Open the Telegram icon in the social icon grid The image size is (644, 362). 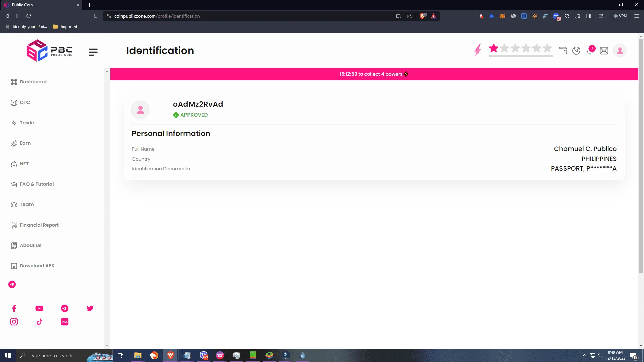click(65, 308)
